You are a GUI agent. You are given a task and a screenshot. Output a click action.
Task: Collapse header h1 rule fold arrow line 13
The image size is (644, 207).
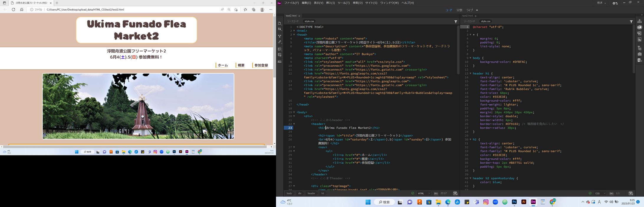(470, 74)
